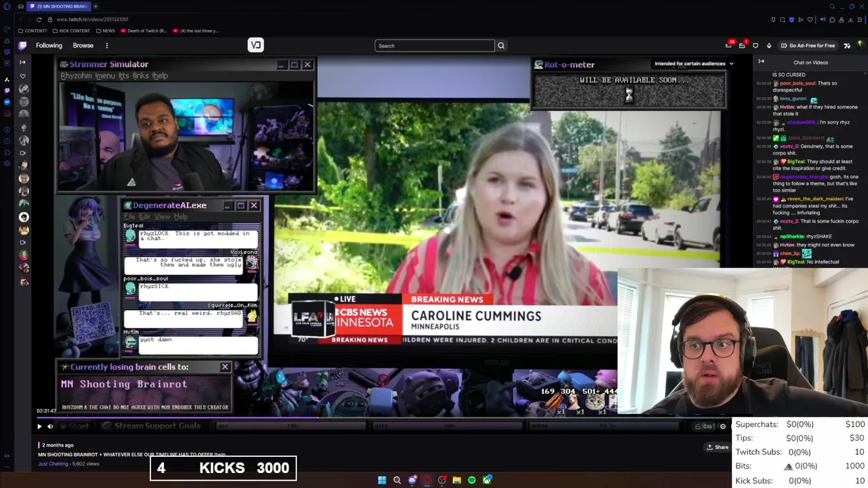Viewport: 868px width, 488px height.
Task: Open the browser heart favorites icon
Action: (x=810, y=20)
